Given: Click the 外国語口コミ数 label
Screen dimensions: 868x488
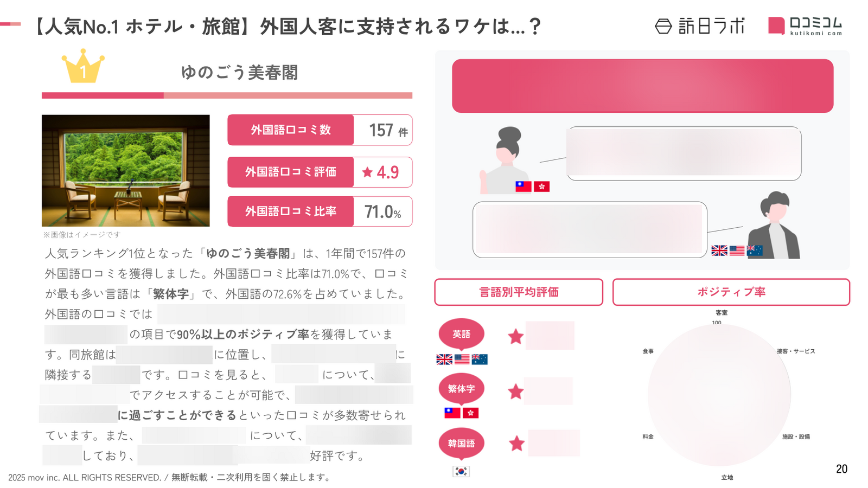Looking at the screenshot, I should point(291,130).
